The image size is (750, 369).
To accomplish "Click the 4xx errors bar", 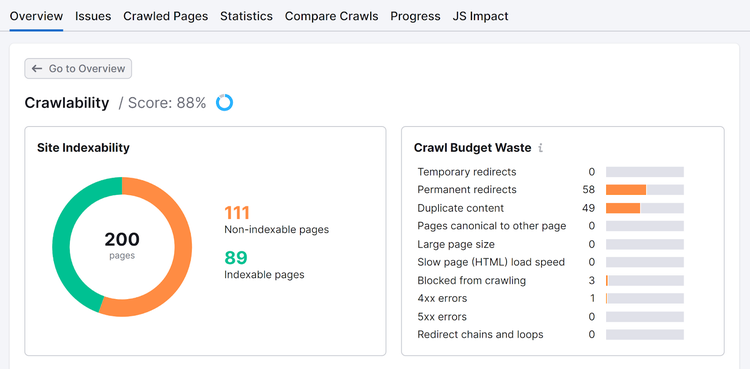I will [645, 299].
